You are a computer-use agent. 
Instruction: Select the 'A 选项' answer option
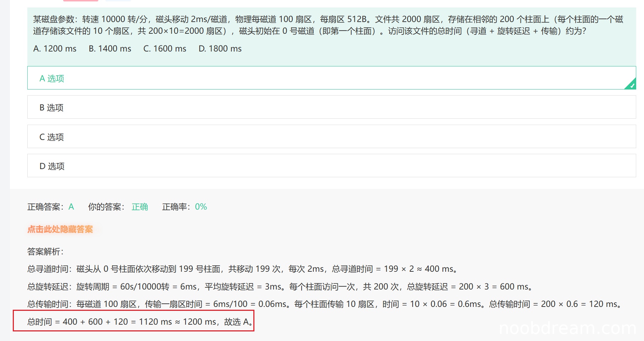[x=52, y=78]
